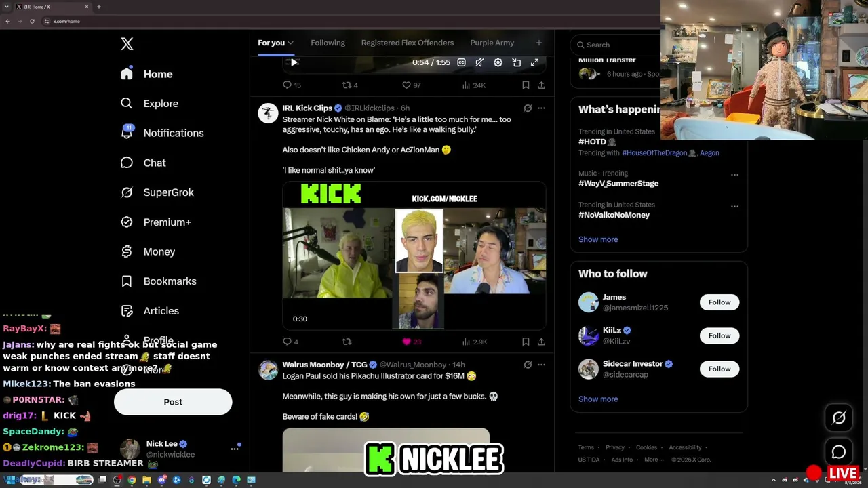Play the Kick Nicklee video clip
This screenshot has width=868, height=488.
(414, 256)
